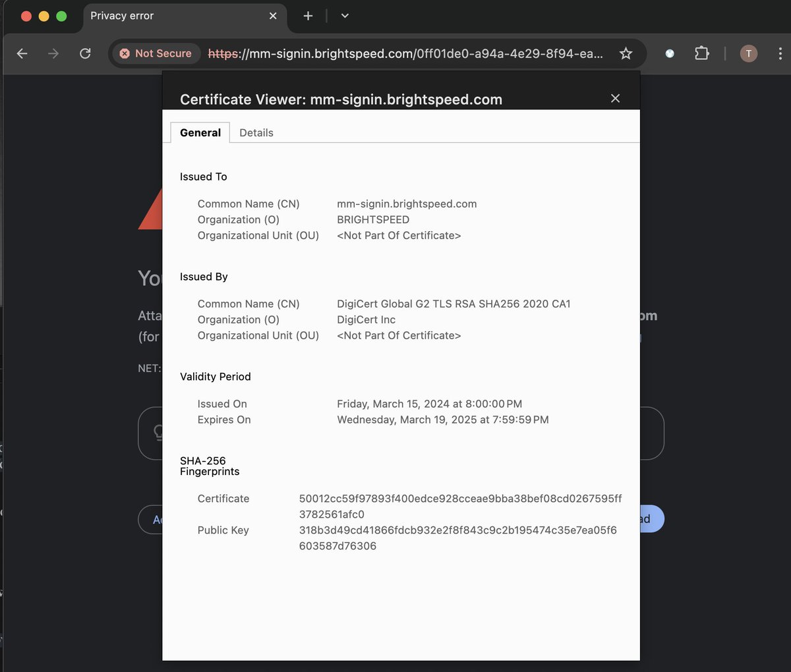This screenshot has width=791, height=672.
Task: Open Chrome's three-dot menu
Action: click(780, 53)
